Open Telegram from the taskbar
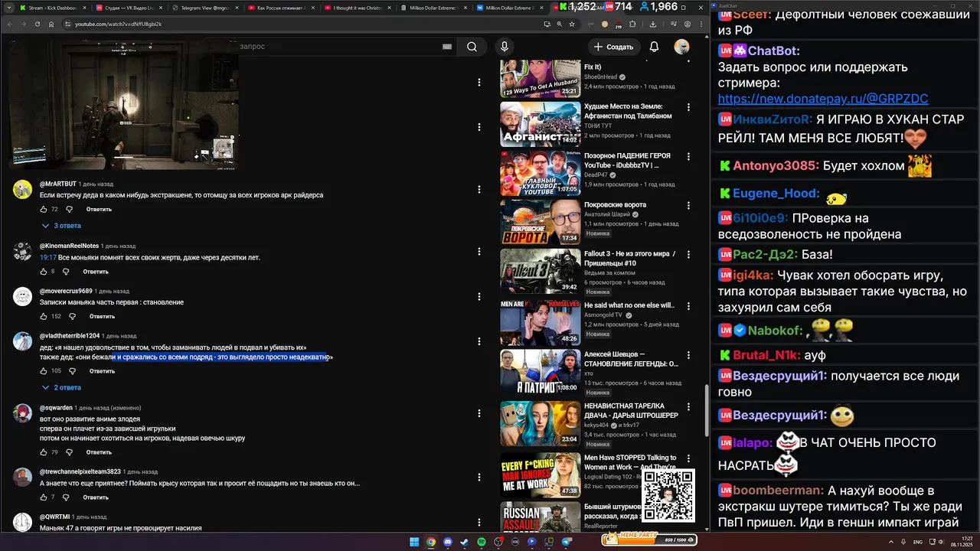Screen dimensions: 980x551 (x=567, y=542)
